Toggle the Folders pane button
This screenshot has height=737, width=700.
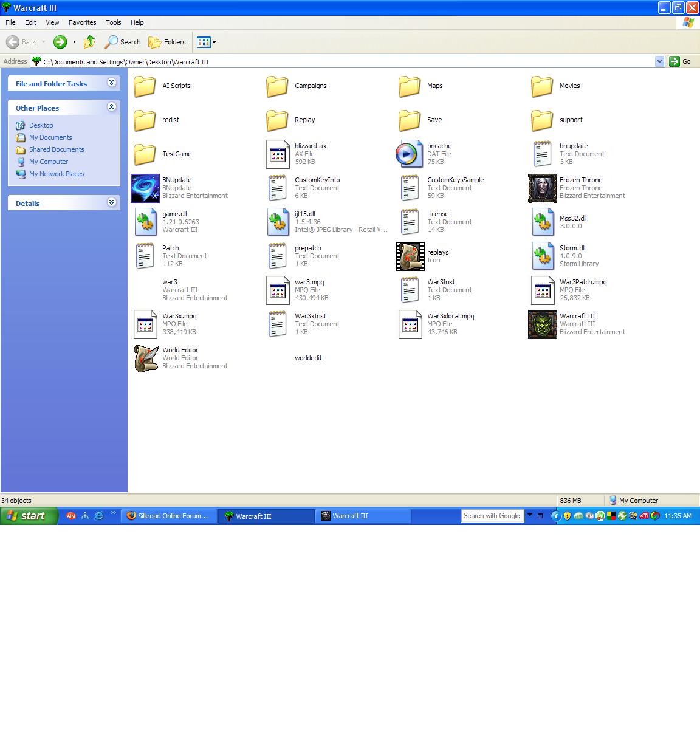(168, 42)
